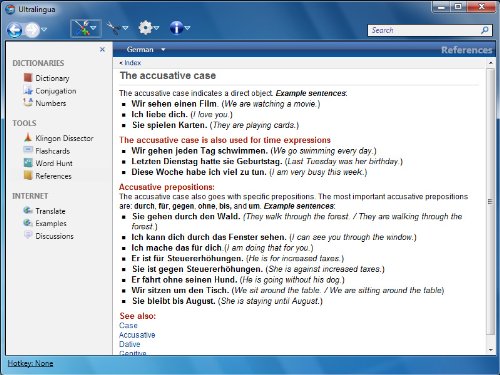Click the Word Hunt icon
This screenshot has width=500, height=375.
pos(28,163)
